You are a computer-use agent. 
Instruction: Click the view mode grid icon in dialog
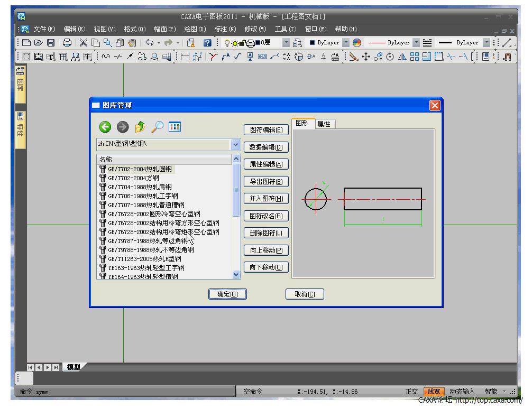click(x=175, y=127)
